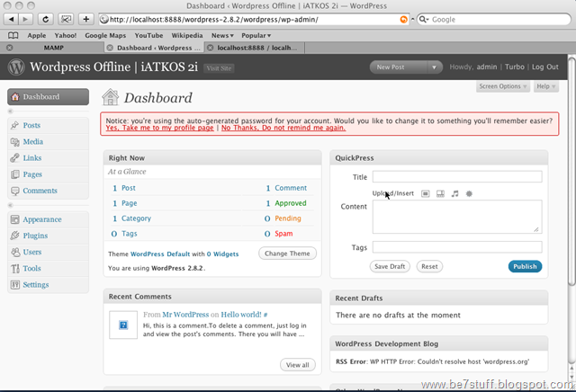Click the Appearance icon in sidebar
The height and width of the screenshot is (392, 576).
coord(14,219)
